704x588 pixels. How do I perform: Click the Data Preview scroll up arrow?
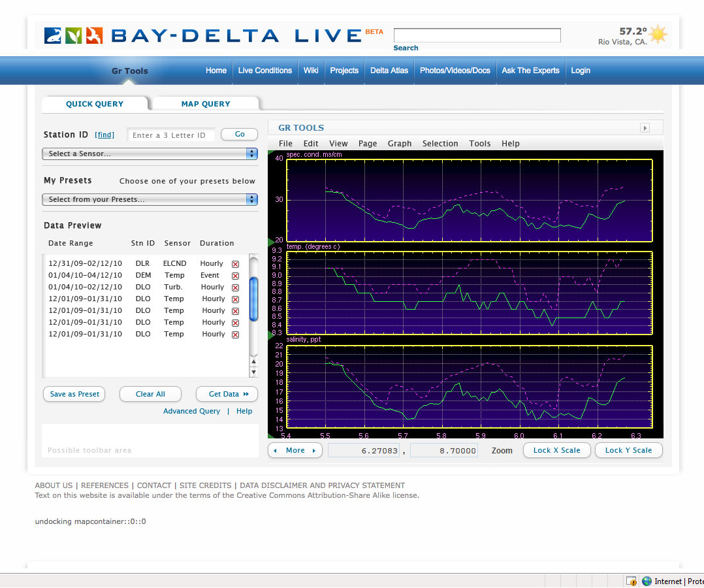pyautogui.click(x=253, y=361)
